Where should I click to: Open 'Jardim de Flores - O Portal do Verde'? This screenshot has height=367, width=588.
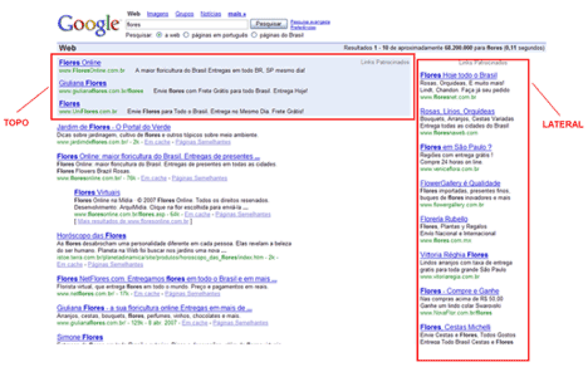(114, 127)
